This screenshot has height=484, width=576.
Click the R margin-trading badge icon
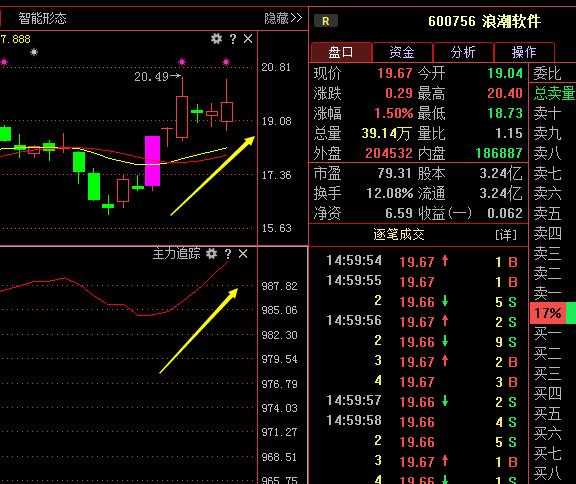(325, 21)
